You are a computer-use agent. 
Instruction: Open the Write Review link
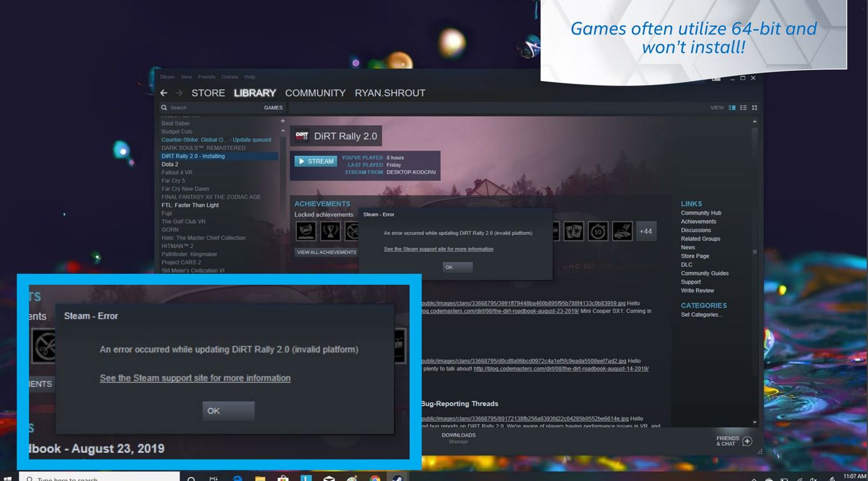click(x=698, y=291)
